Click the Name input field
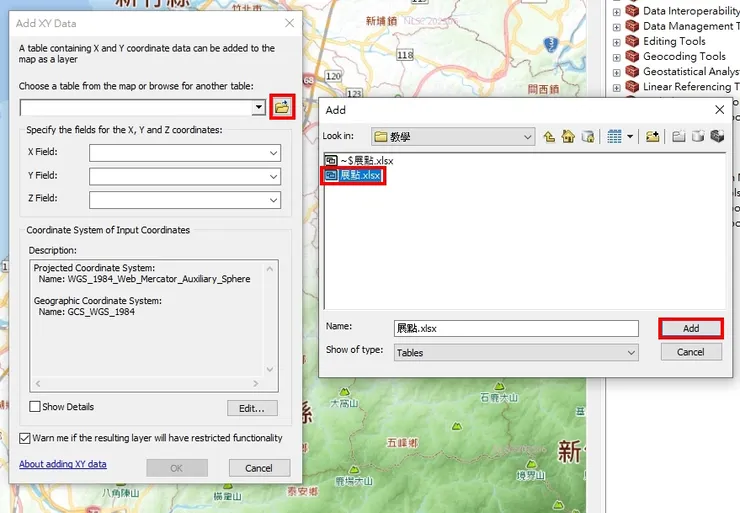Image resolution: width=740 pixels, height=513 pixels. [516, 328]
